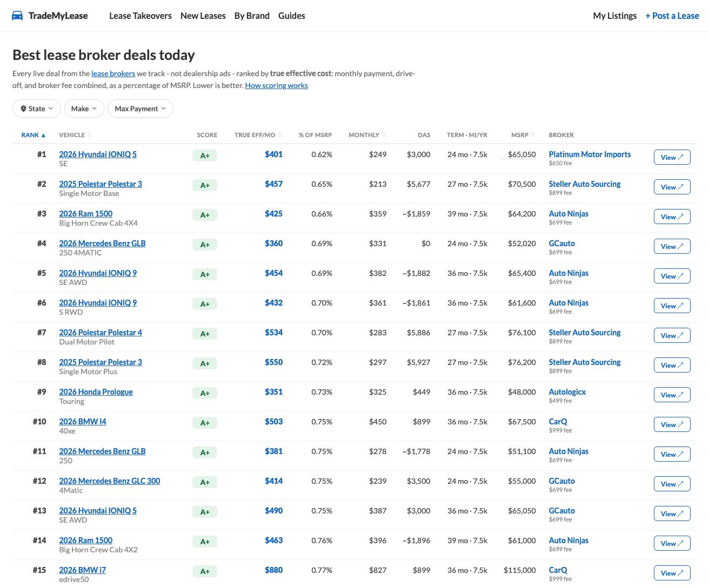This screenshot has width=709, height=588.
Task: Click the $499 fee text under Autologicx
Action: click(x=560, y=401)
